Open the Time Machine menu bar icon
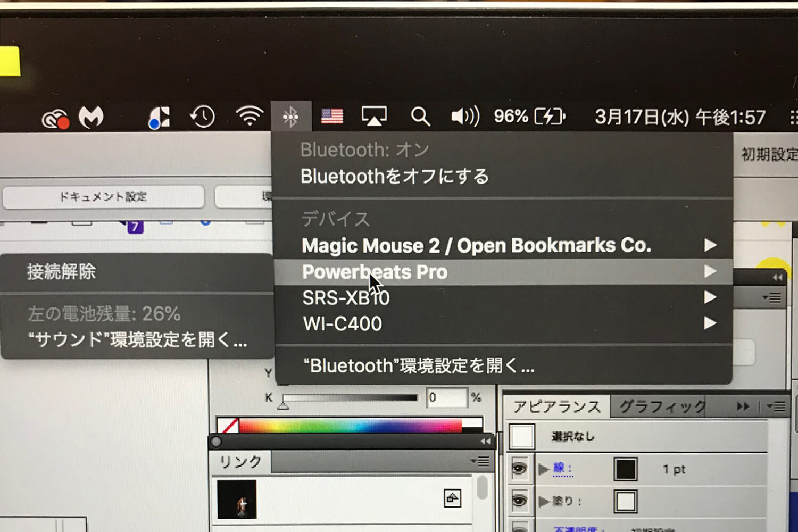The height and width of the screenshot is (532, 798). (x=203, y=117)
